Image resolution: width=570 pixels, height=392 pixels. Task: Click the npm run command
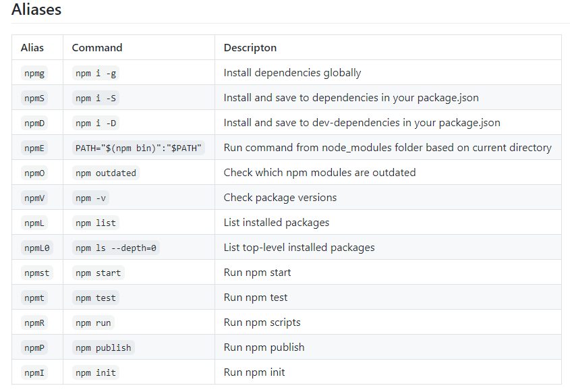click(x=93, y=323)
